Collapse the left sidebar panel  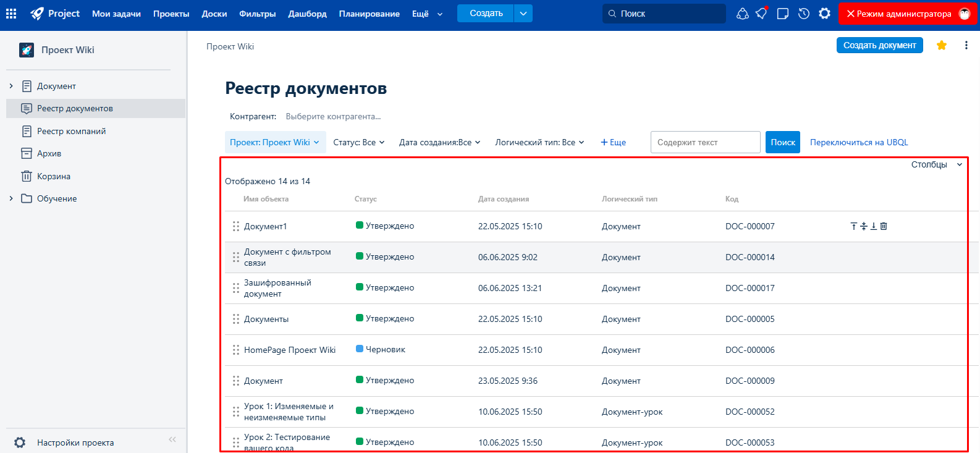pyautogui.click(x=172, y=439)
